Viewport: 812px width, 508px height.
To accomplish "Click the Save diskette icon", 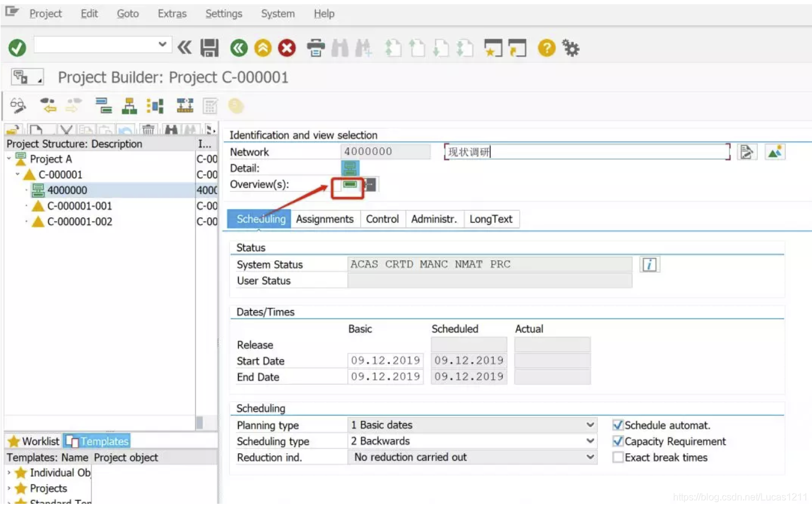I will (x=209, y=48).
